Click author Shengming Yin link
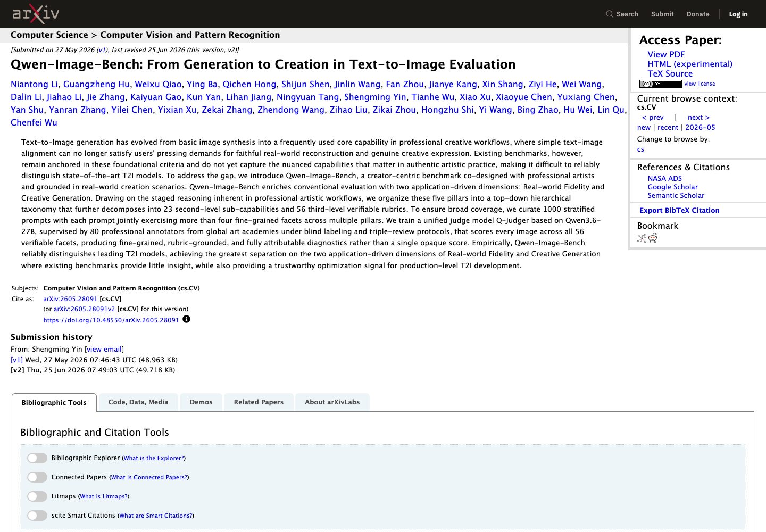 point(375,97)
